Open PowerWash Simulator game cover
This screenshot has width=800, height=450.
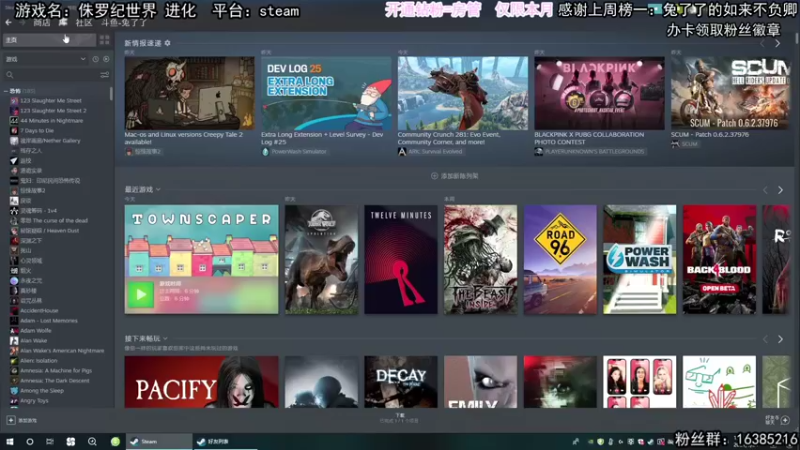pos(640,259)
